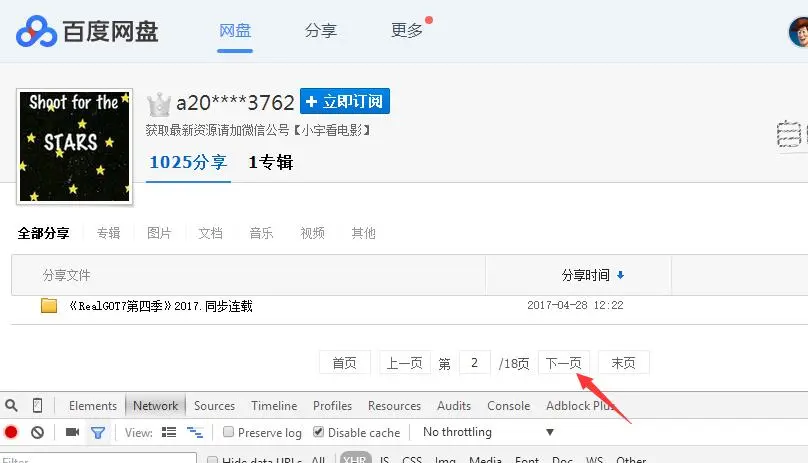Filter shares by 其他
The height and width of the screenshot is (463, 808).
coord(363,233)
